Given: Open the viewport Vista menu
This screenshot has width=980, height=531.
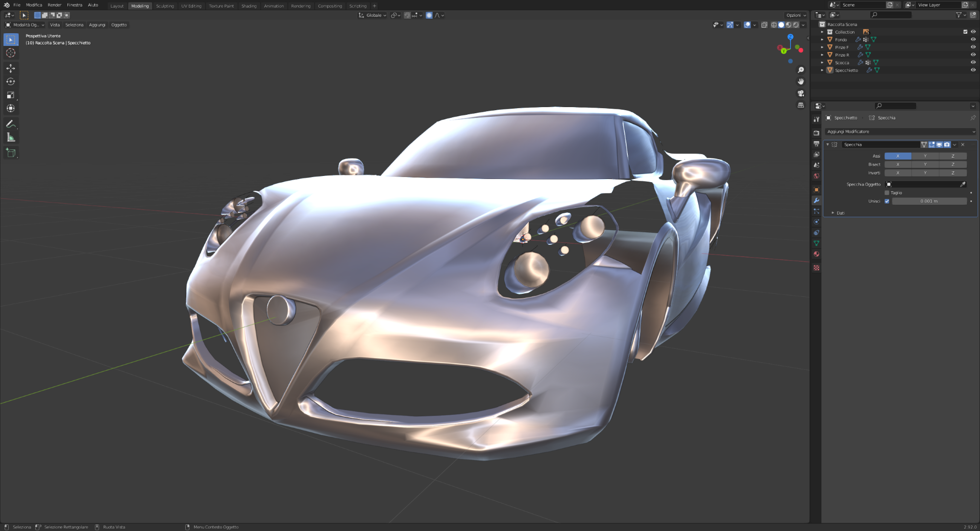Looking at the screenshot, I should pos(55,25).
